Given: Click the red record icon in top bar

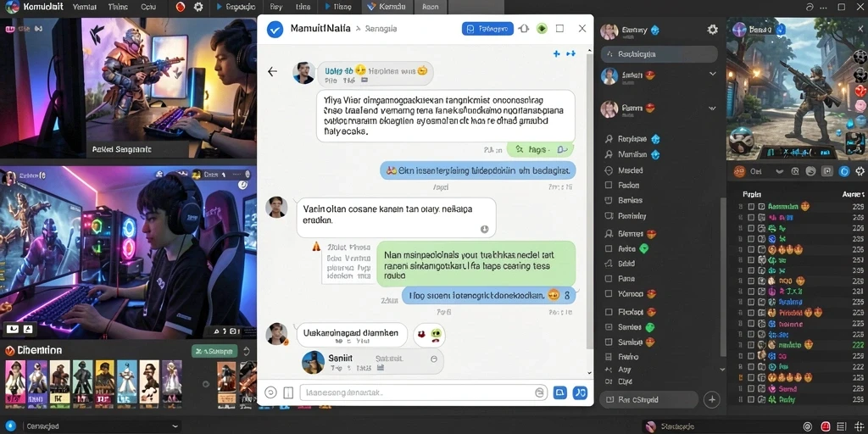Looking at the screenshot, I should click(180, 7).
